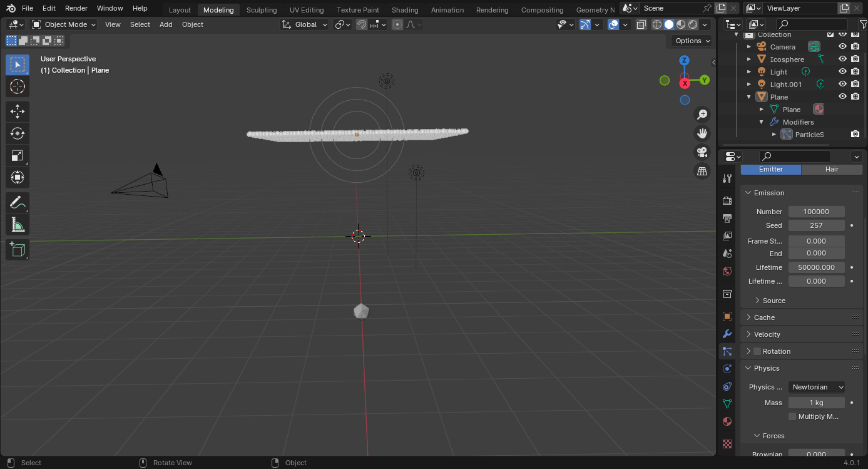Select the Measure ruler tool
This screenshot has width=868, height=469.
(18, 224)
